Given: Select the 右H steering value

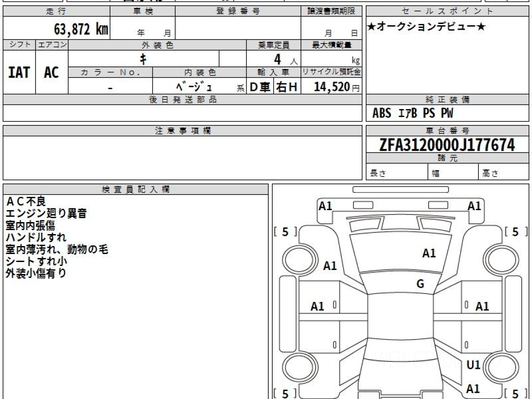Looking at the screenshot, I should point(287,87).
